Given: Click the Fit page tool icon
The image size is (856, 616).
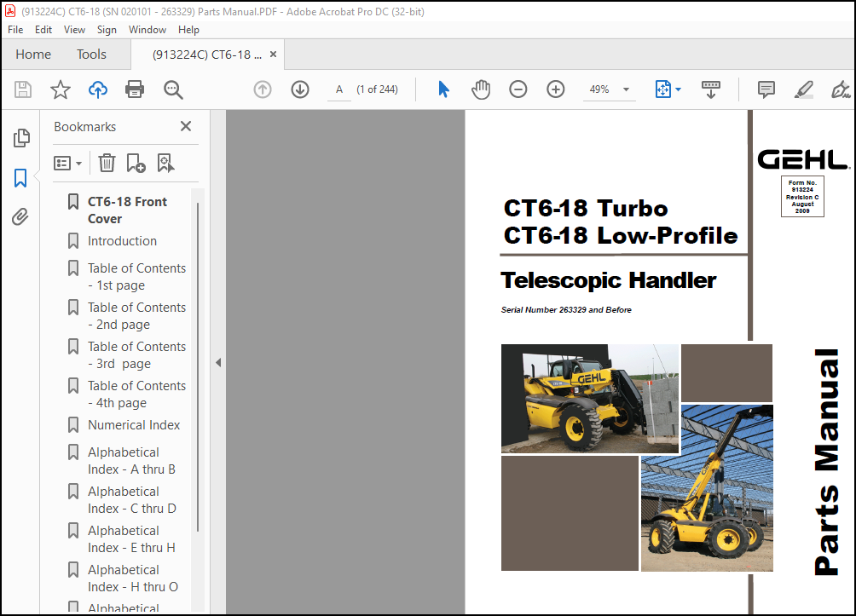Looking at the screenshot, I should coord(662,89).
